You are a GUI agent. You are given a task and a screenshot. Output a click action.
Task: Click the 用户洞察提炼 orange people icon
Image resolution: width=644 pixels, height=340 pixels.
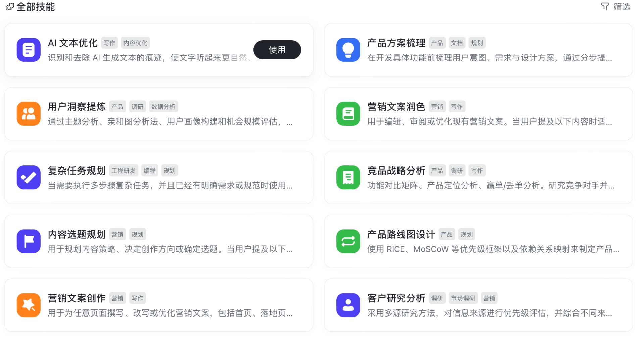click(x=29, y=114)
